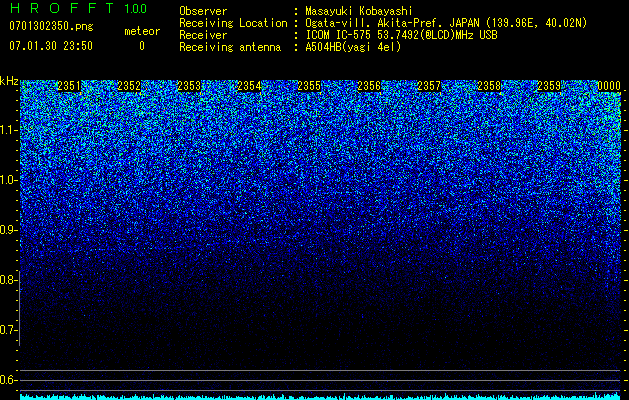Click the cyan signal level strip at bottom

[x=321, y=396]
